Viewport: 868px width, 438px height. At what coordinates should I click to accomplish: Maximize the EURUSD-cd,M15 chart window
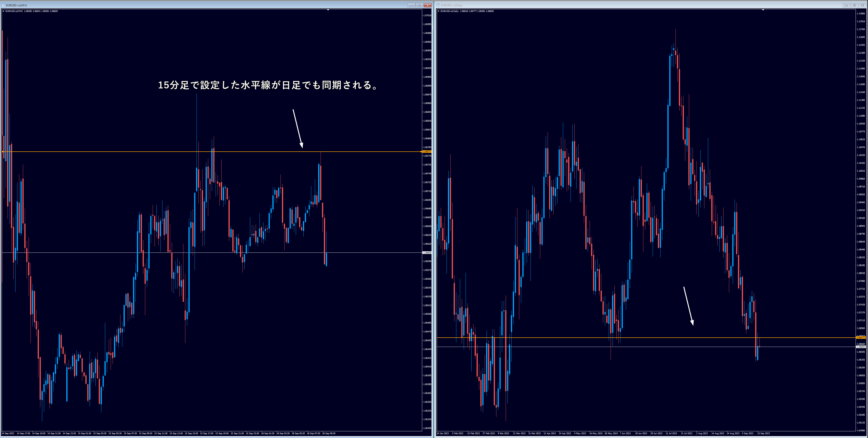click(x=419, y=5)
